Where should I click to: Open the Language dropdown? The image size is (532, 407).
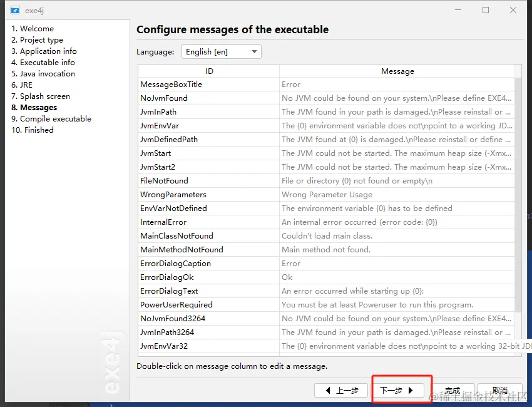click(221, 51)
